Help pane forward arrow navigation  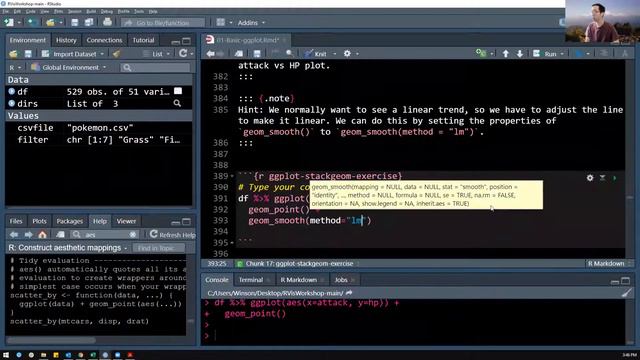[28, 234]
